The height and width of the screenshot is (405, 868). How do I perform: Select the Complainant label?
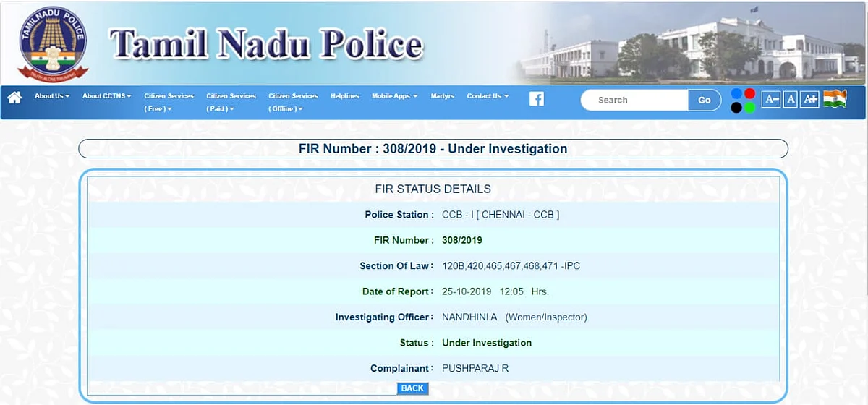(x=402, y=369)
